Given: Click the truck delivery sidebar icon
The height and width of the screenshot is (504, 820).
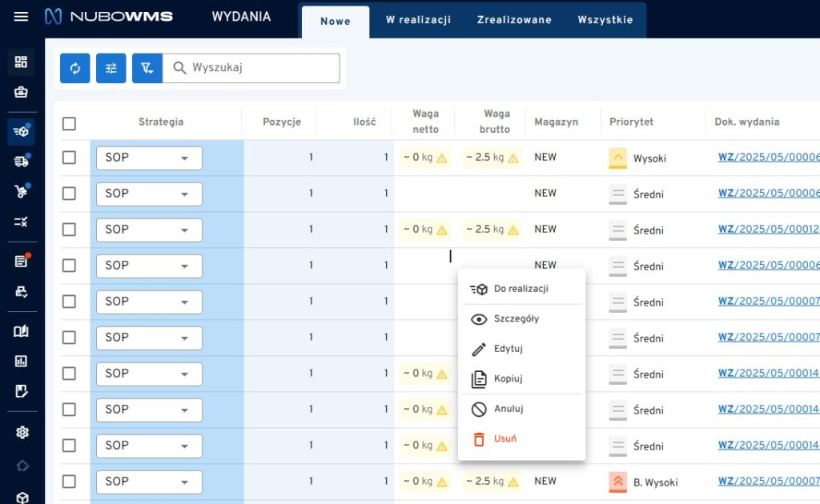Looking at the screenshot, I should click(22, 162).
